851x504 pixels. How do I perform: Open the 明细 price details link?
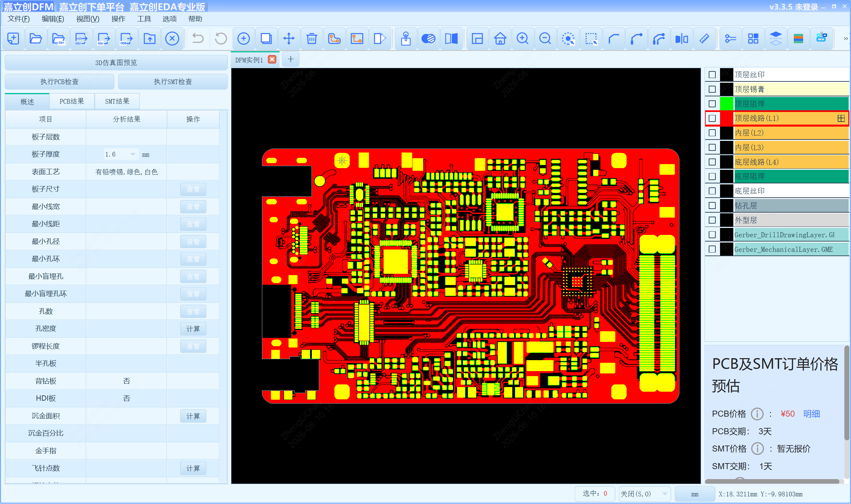[811, 414]
